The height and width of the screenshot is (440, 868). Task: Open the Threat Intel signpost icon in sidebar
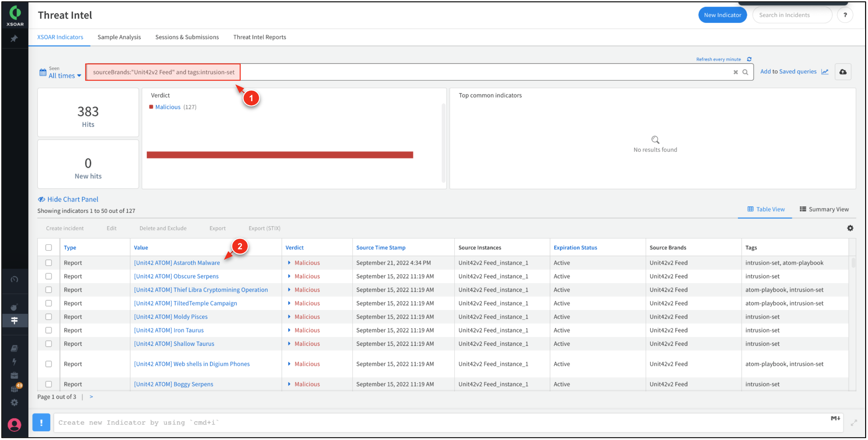(14, 321)
